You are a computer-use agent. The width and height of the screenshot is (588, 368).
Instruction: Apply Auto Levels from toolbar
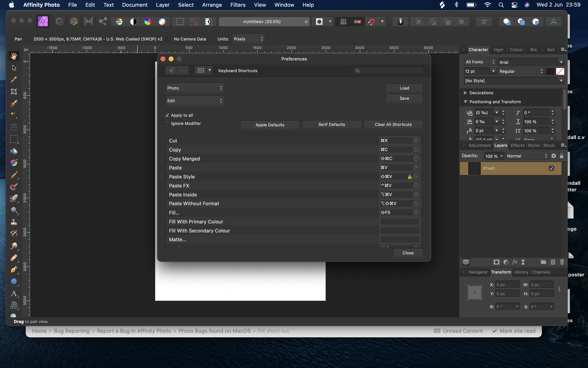(119, 22)
